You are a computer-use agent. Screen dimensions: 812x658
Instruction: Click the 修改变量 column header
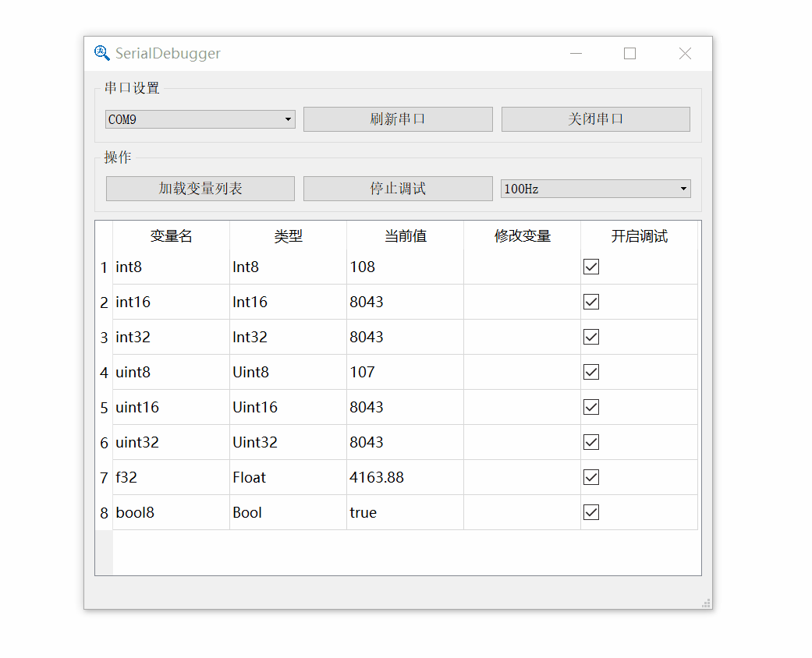point(522,236)
